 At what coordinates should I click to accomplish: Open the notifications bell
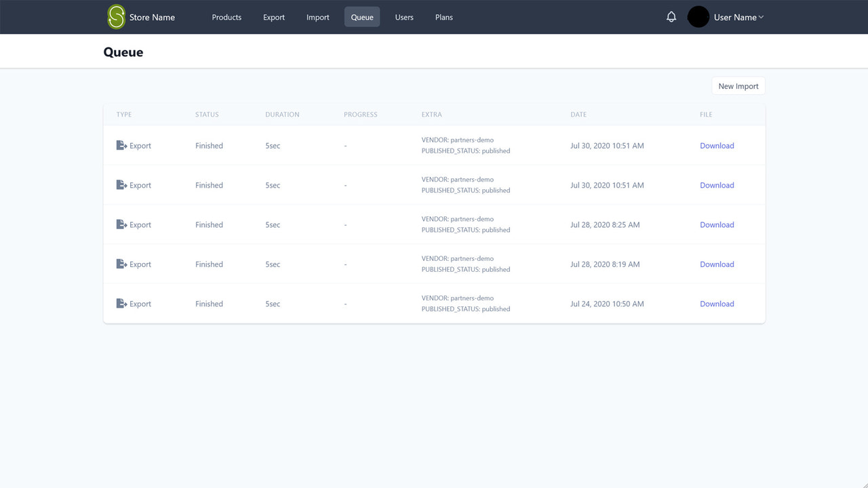[671, 17]
